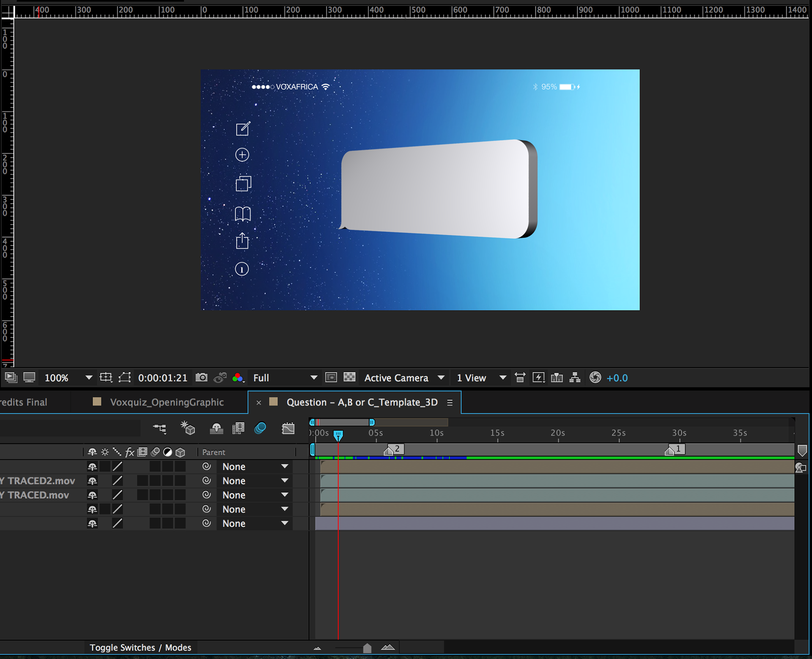Click the reset exposure aperture icon

595,377
